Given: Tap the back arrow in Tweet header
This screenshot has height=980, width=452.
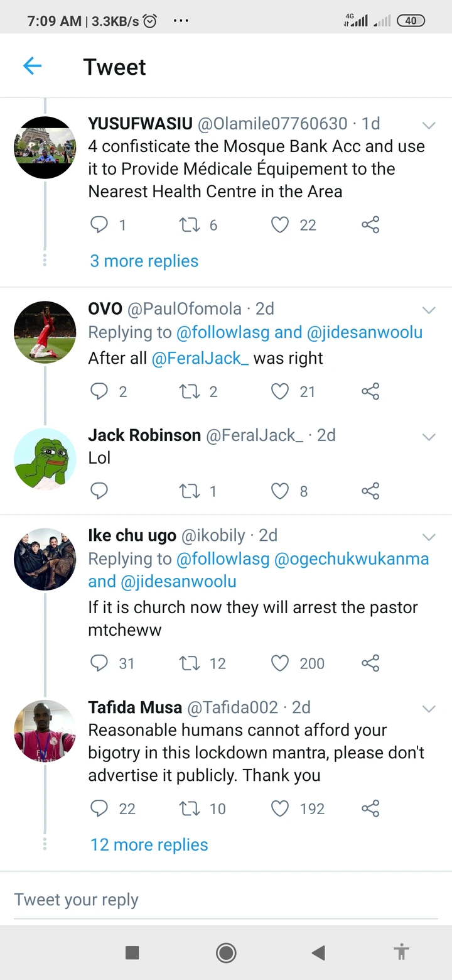Looking at the screenshot, I should pyautogui.click(x=32, y=66).
